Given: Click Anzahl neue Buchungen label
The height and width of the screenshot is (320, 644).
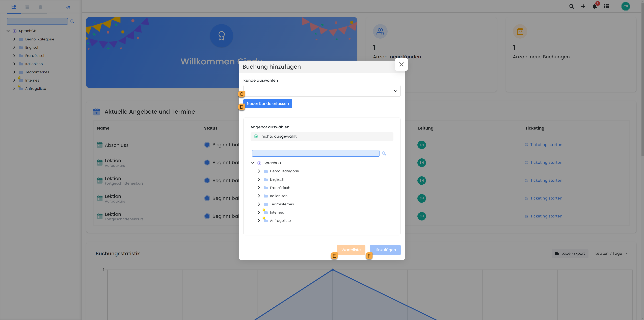Looking at the screenshot, I should (541, 57).
